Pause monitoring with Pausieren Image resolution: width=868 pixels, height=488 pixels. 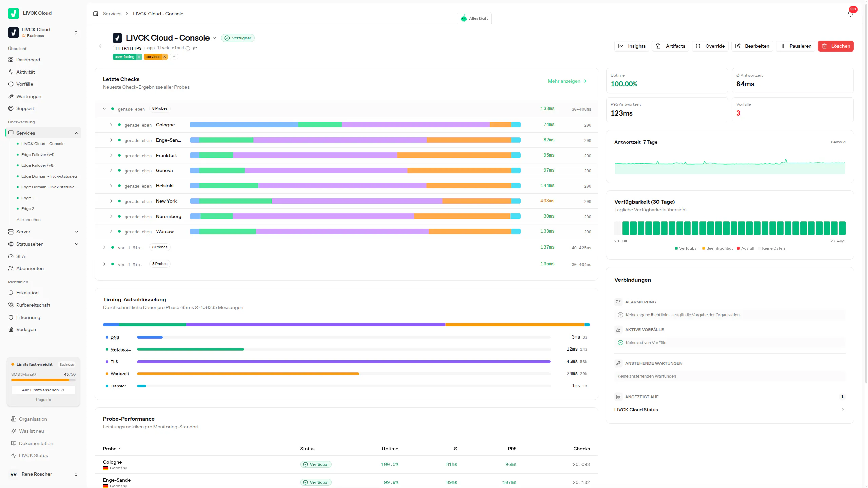coord(795,46)
